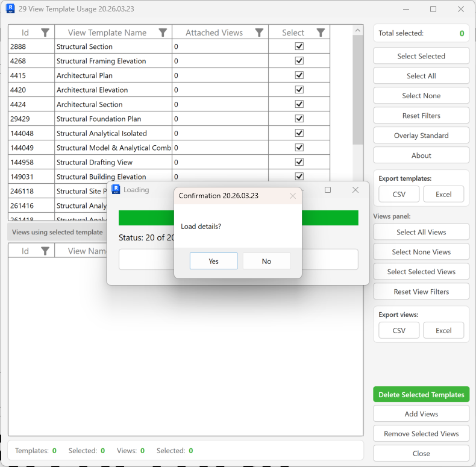Click Yes to load details
This screenshot has height=467, width=476.
[x=213, y=261]
